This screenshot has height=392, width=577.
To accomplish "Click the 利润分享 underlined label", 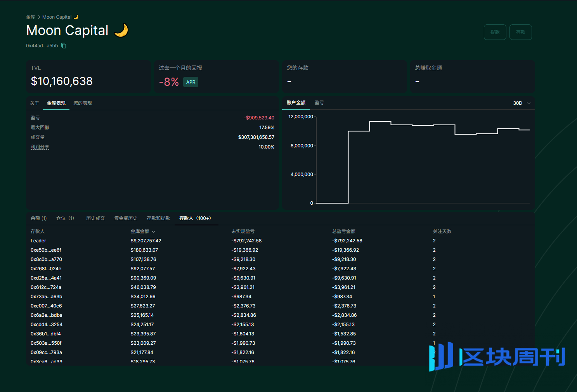I will click(40, 147).
